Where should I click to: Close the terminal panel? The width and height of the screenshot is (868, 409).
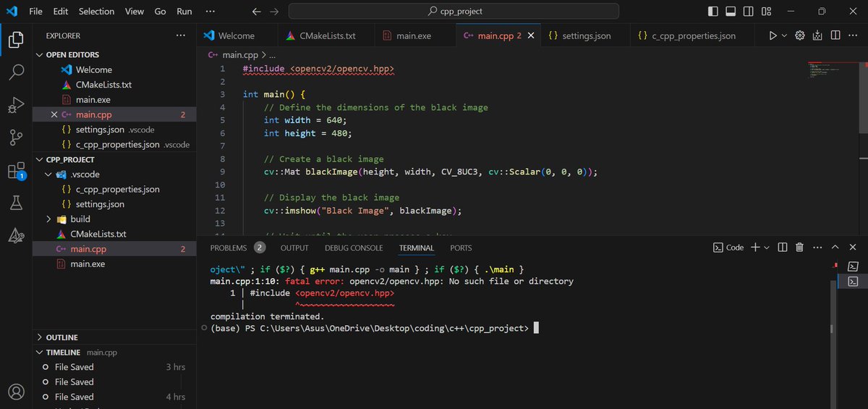[x=852, y=247]
